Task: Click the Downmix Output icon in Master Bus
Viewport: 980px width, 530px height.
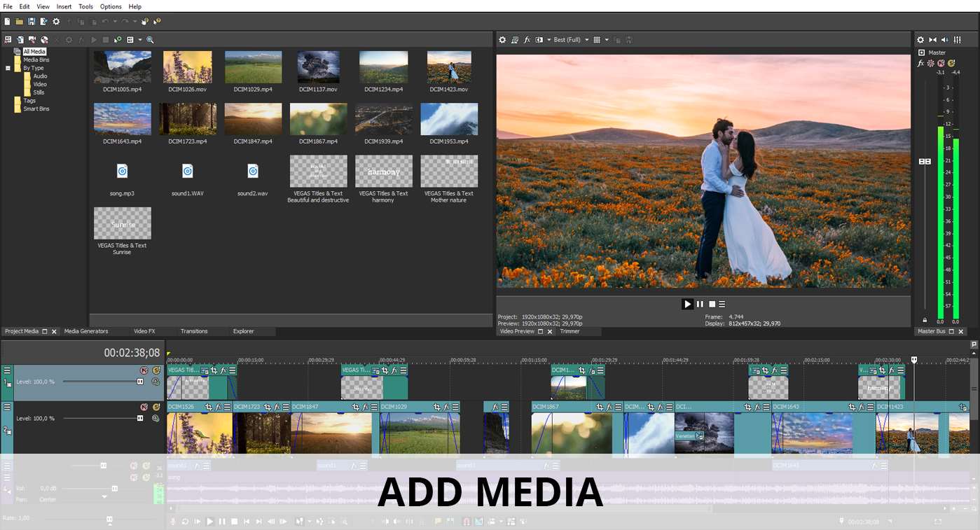Action: point(932,40)
